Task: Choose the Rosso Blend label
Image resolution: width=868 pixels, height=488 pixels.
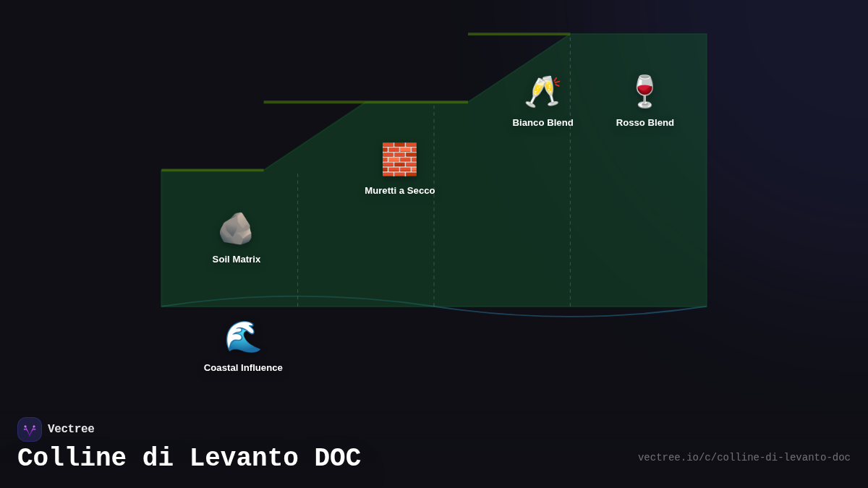Action: coord(644,123)
